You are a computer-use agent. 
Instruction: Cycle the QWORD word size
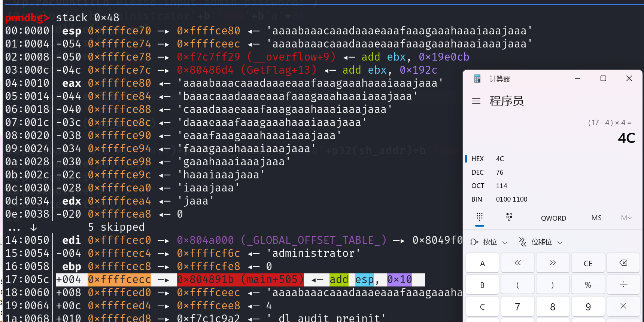(x=553, y=218)
